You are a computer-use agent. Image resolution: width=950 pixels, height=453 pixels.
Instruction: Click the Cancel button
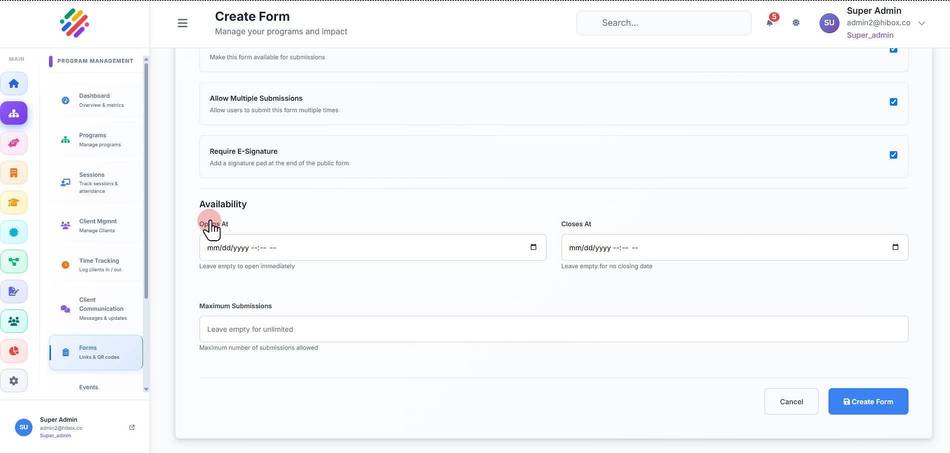[x=791, y=402]
